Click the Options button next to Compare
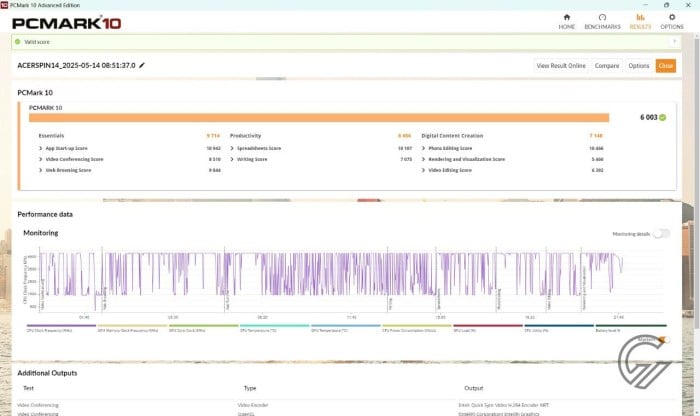Viewport: 700px width, 416px height. click(x=639, y=66)
